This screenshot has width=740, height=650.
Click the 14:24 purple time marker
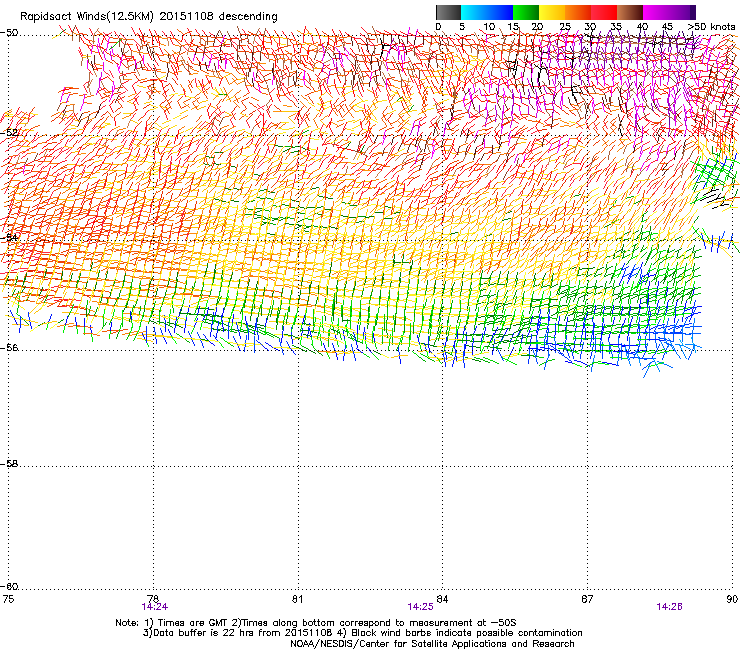coord(155,607)
